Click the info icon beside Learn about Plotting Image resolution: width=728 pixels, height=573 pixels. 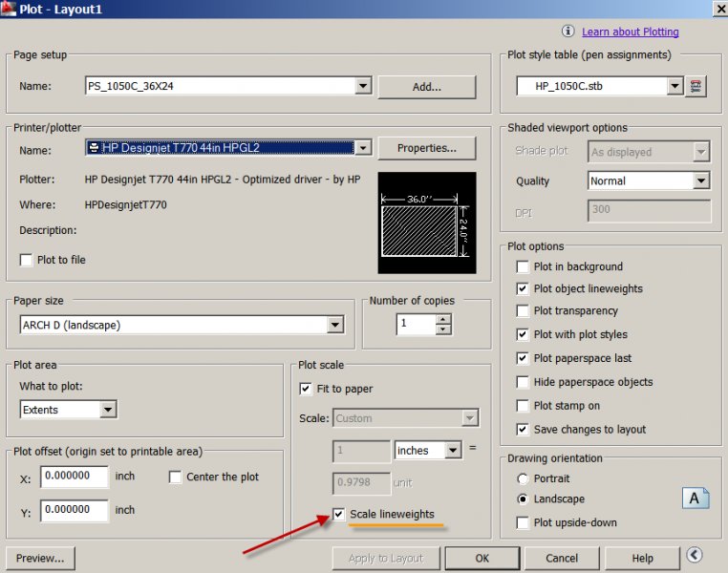pos(567,32)
